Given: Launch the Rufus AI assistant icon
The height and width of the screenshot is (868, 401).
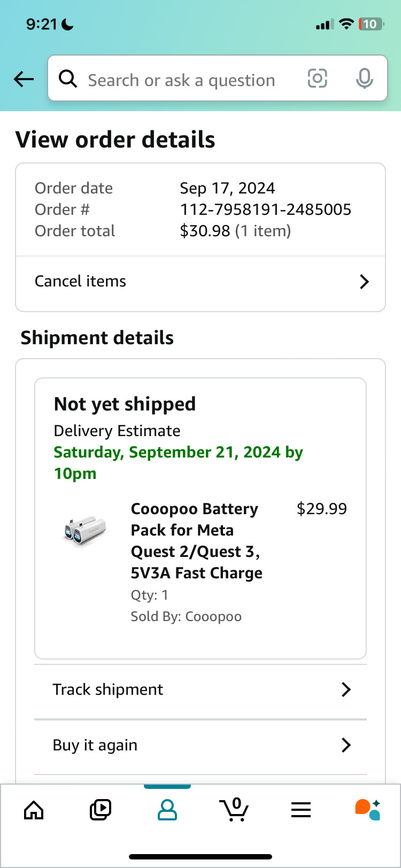Looking at the screenshot, I should click(367, 809).
